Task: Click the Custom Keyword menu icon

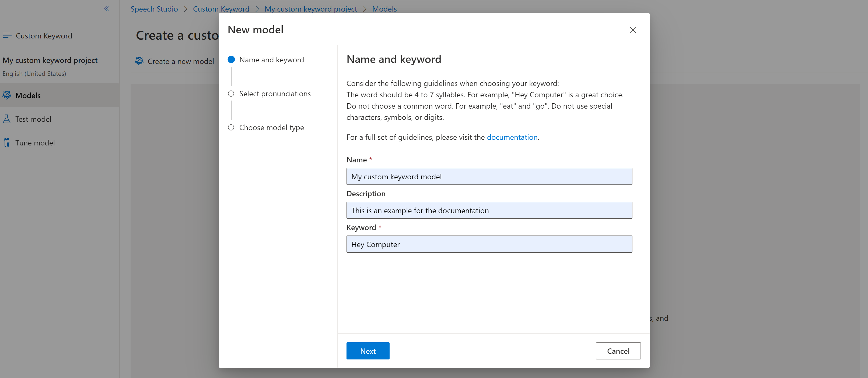Action: click(x=8, y=35)
